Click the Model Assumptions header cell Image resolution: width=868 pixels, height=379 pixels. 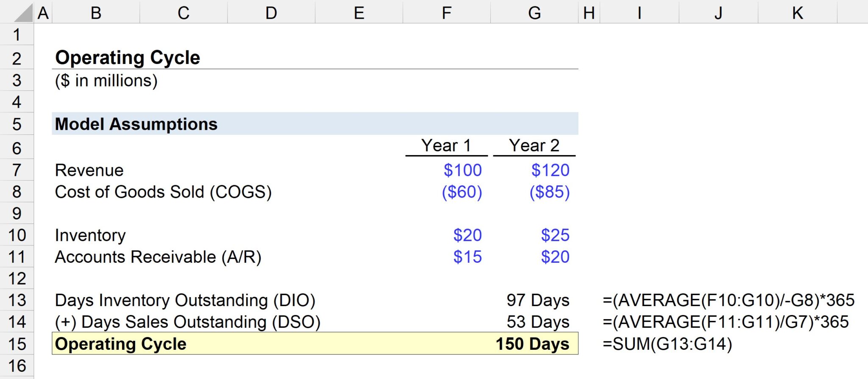point(136,124)
